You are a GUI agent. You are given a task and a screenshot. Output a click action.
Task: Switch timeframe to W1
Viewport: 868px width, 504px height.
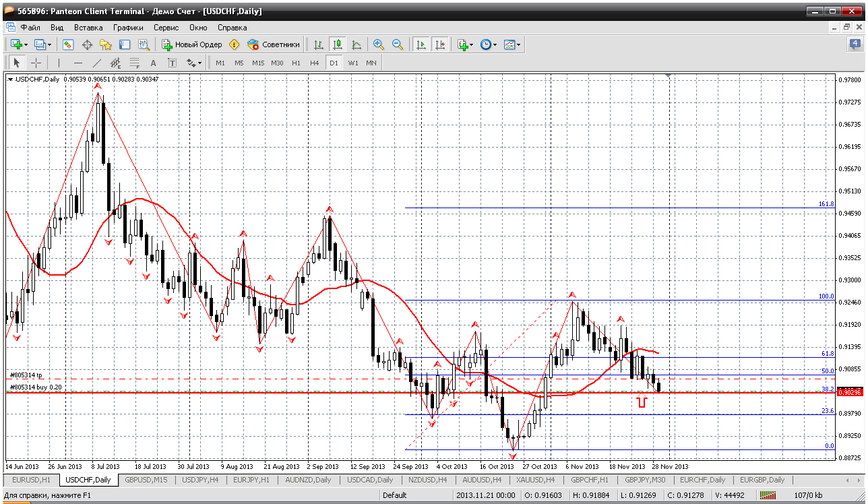click(x=353, y=63)
